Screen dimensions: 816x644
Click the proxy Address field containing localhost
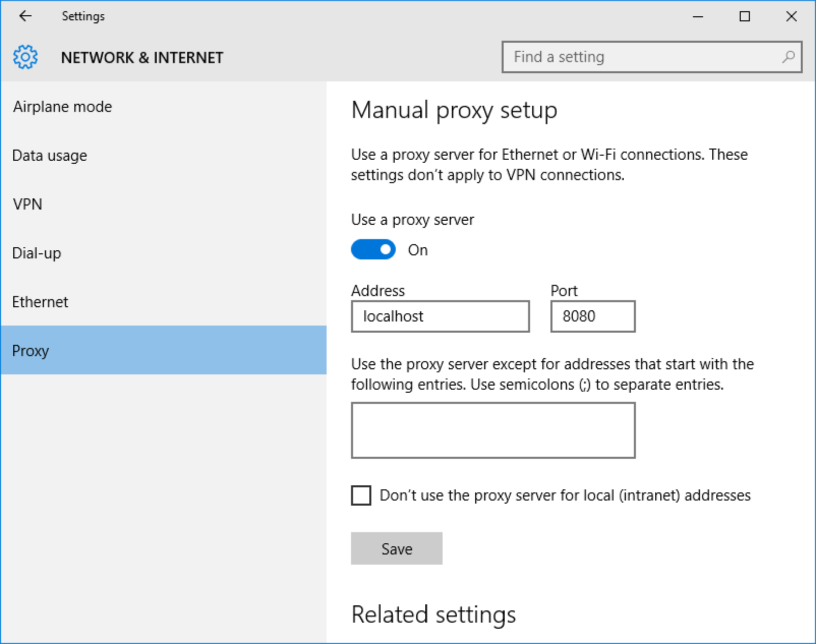(441, 316)
